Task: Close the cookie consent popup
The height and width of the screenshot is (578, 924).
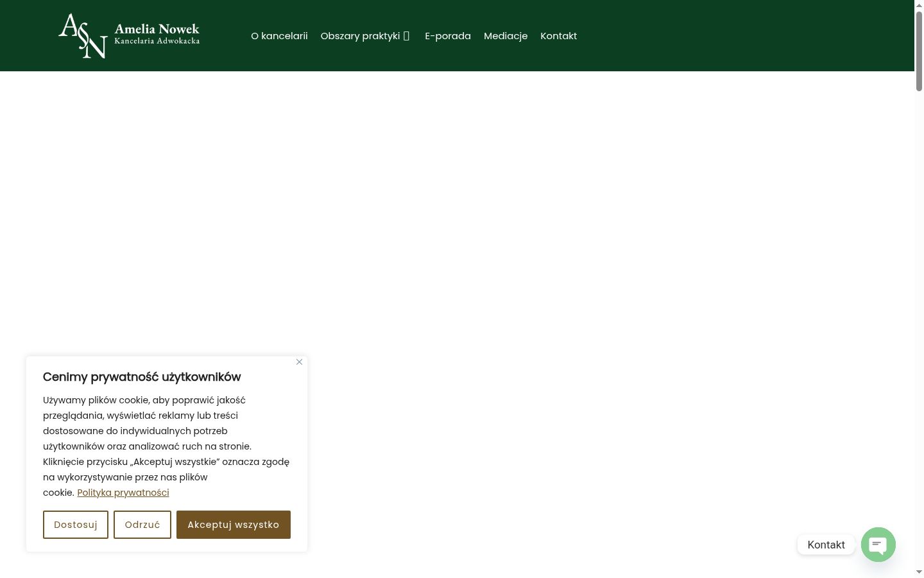Action: (299, 362)
